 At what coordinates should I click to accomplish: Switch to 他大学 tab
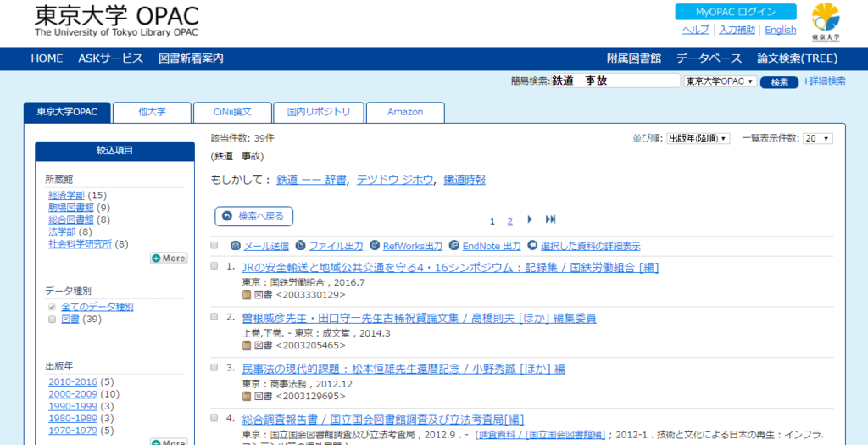click(153, 112)
